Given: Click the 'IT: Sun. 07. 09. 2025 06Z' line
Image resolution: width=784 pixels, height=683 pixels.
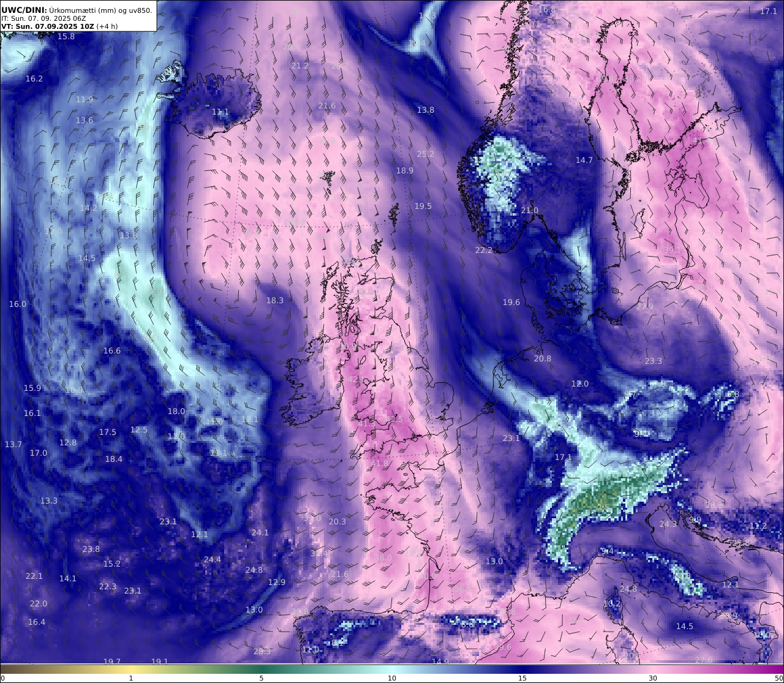Looking at the screenshot, I should click(x=43, y=18).
